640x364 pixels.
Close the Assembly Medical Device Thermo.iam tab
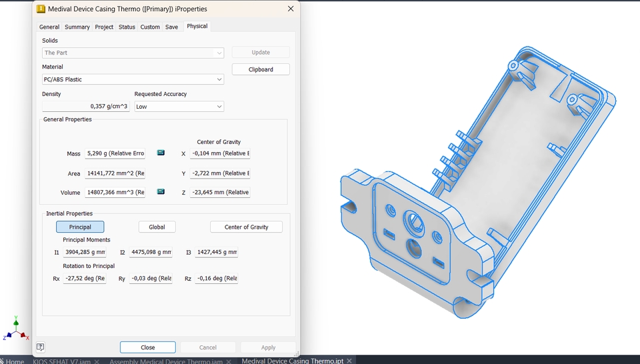tap(229, 361)
